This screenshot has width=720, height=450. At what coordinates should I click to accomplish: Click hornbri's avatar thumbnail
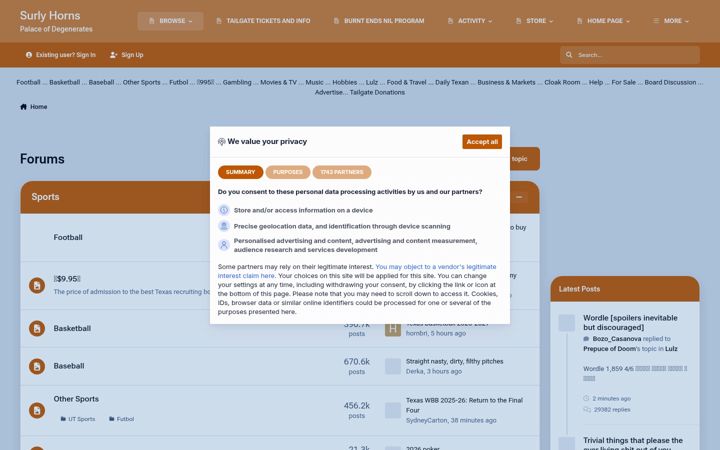click(393, 329)
